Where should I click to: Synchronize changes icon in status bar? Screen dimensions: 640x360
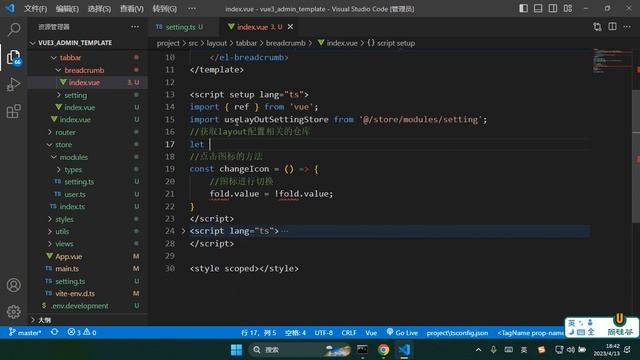pyautogui.click(x=54, y=332)
